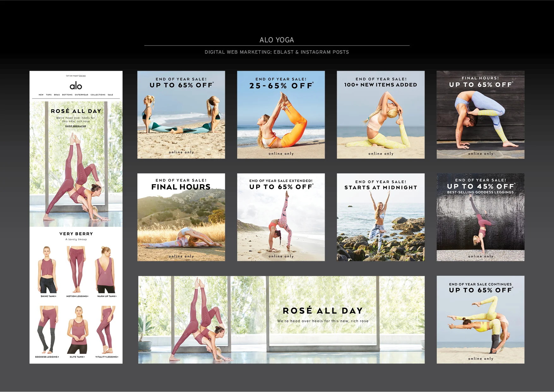Click the Motion Legging product photo
Viewport: 554px width, 392px height.
tap(76, 270)
